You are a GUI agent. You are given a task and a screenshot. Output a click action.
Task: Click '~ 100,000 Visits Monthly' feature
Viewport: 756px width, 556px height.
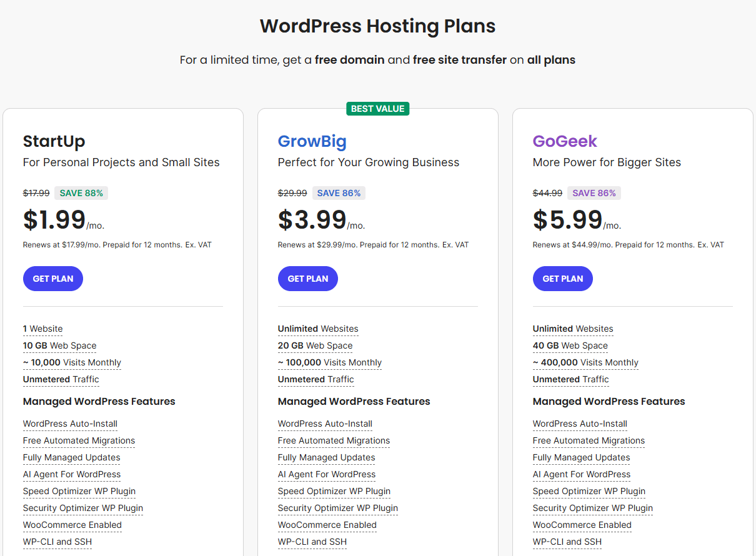(x=329, y=362)
